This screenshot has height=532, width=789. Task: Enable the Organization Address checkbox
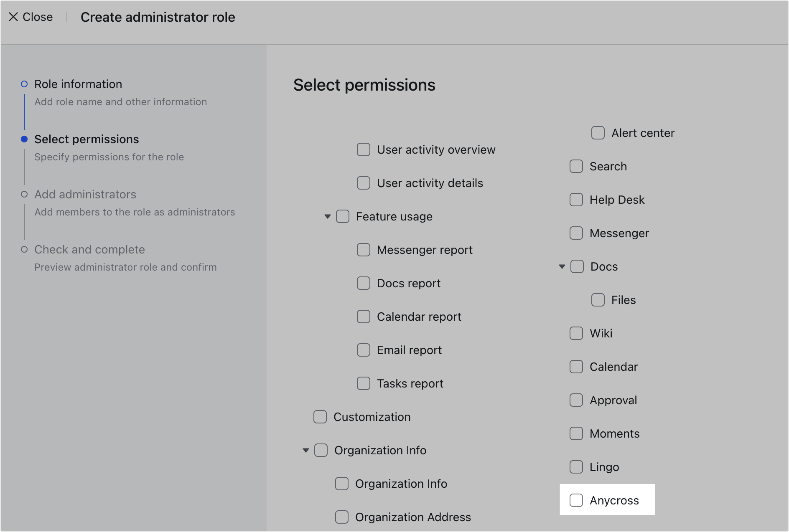click(341, 517)
